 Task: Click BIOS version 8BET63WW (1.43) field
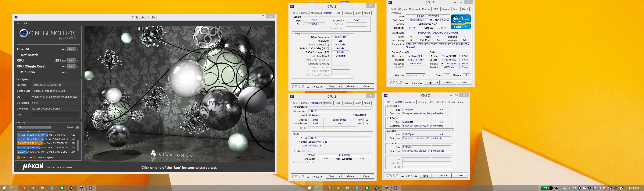[339, 142]
